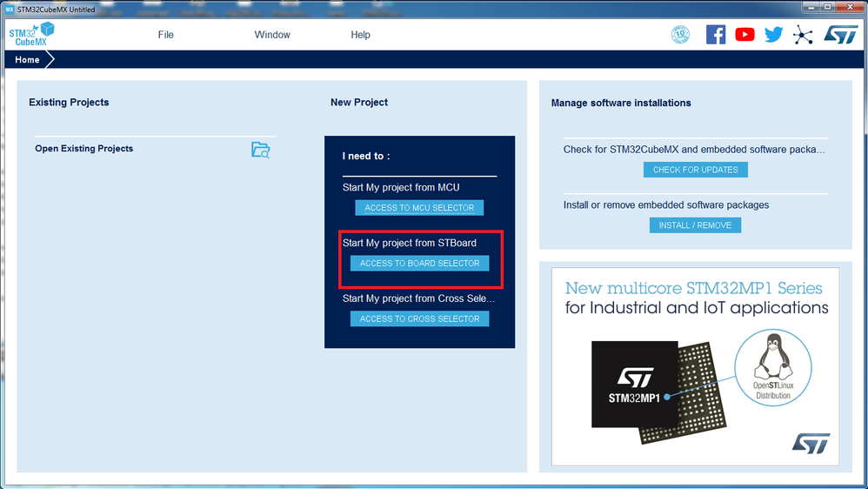868x489 pixels.
Task: Click ACCESS TO MCU SELECTOR button
Action: [x=419, y=208]
